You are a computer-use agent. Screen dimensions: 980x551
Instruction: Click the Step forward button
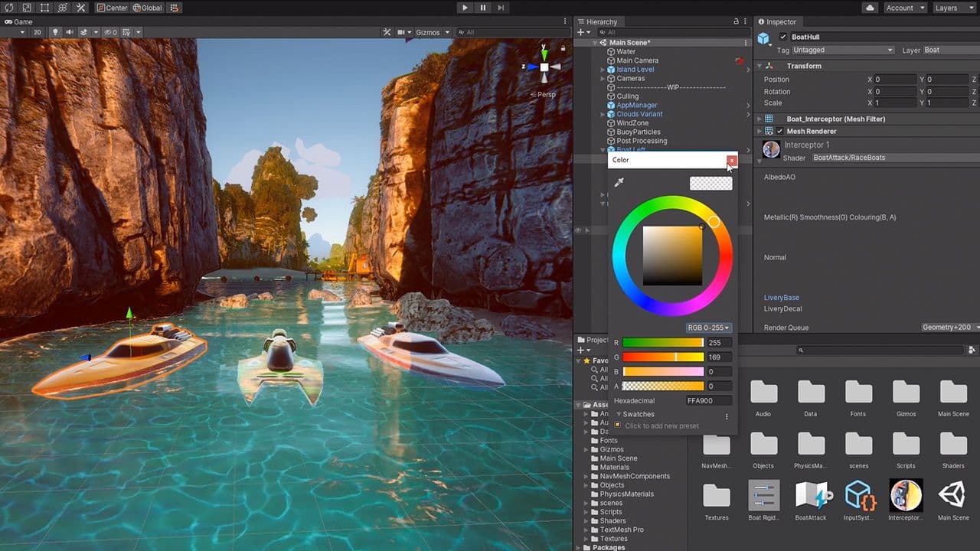tap(501, 8)
